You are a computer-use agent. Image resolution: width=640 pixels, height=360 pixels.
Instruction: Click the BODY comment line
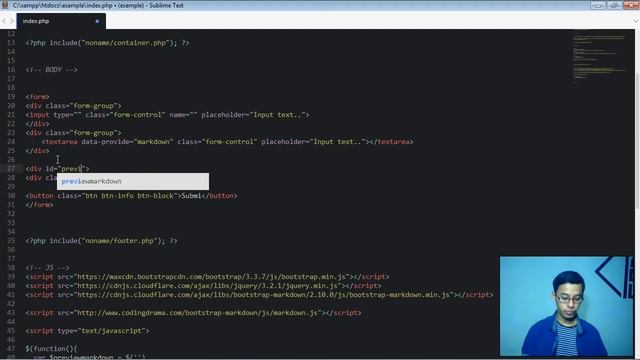click(x=51, y=70)
